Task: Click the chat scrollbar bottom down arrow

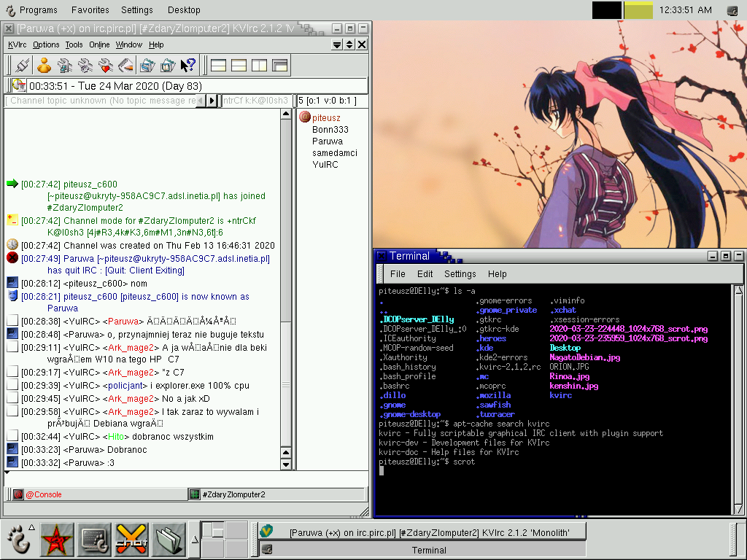Action: tap(286, 464)
